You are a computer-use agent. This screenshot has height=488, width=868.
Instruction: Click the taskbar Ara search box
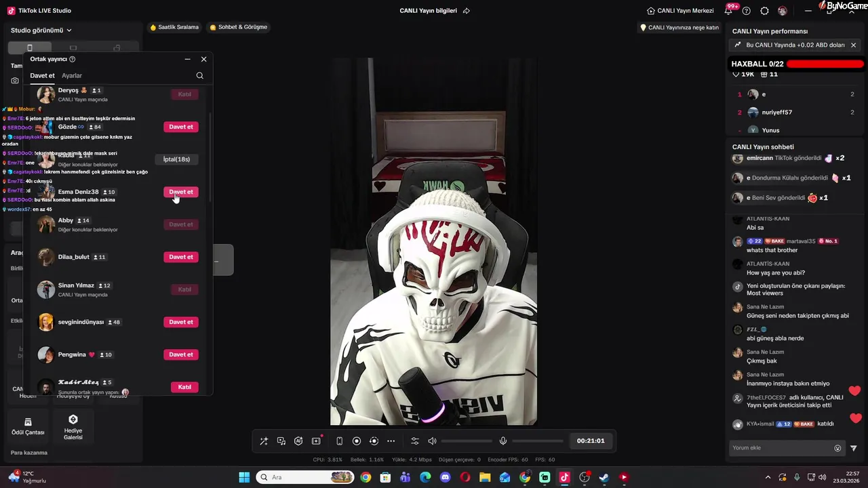point(305,477)
